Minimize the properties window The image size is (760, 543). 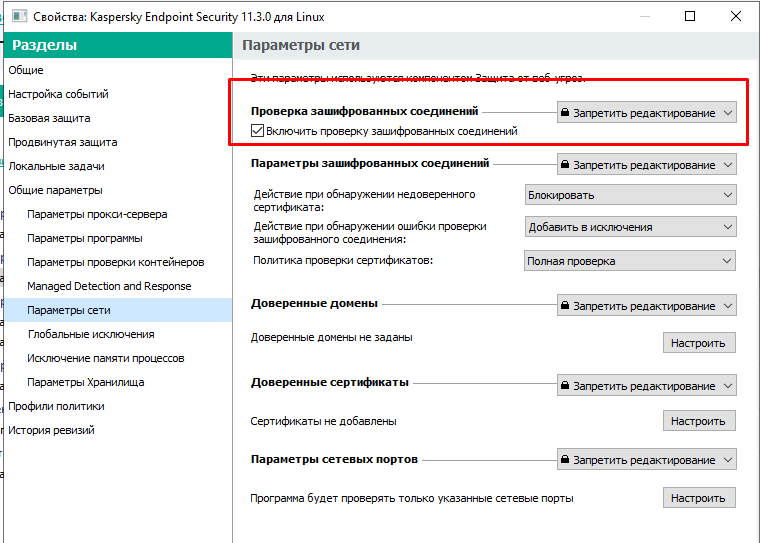coord(645,16)
